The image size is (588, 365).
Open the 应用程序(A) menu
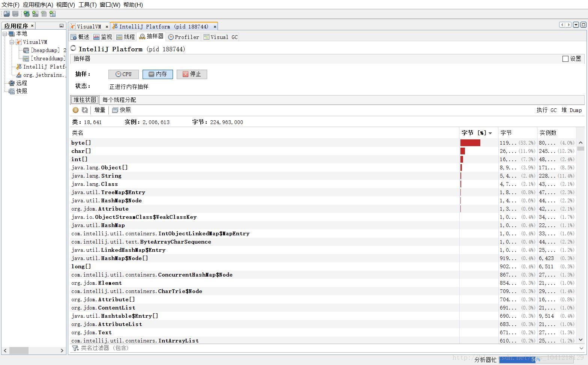click(x=38, y=4)
